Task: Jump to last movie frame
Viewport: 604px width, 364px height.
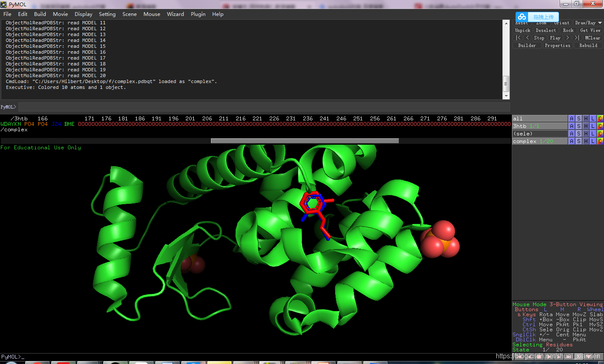Action: point(577,38)
